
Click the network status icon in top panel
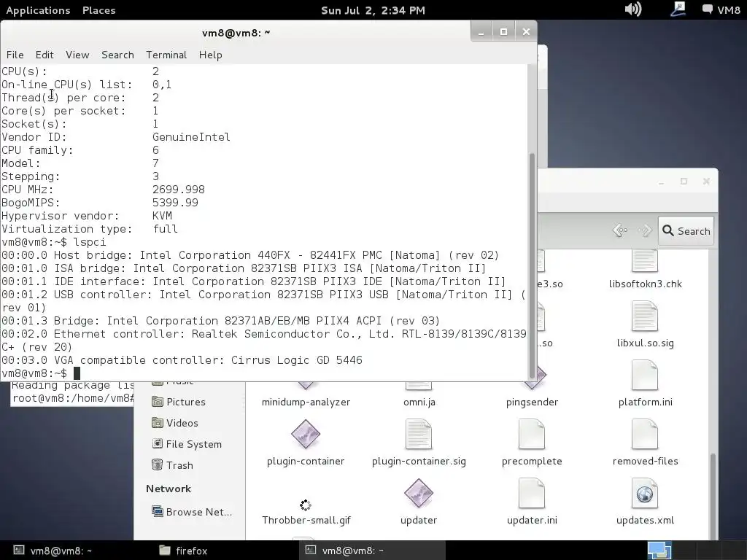[x=678, y=9]
